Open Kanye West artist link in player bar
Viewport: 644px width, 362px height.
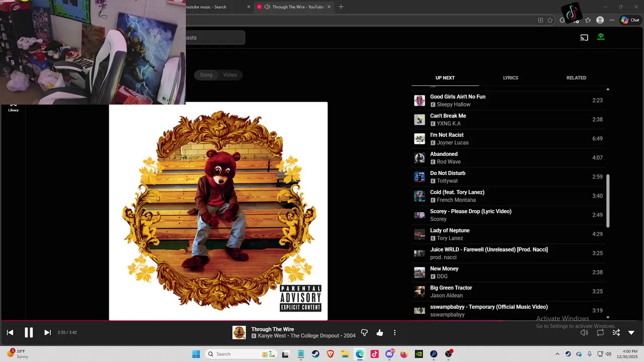pos(272,336)
